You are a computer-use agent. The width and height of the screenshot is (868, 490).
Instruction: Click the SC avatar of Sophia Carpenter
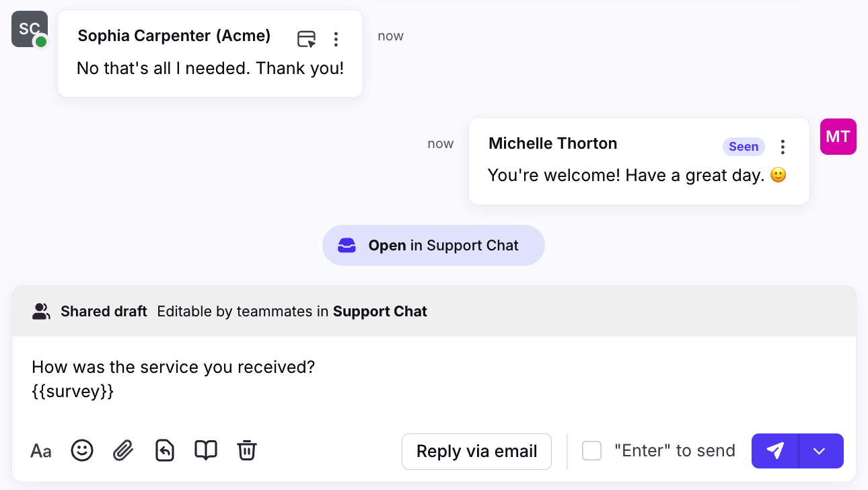point(30,29)
